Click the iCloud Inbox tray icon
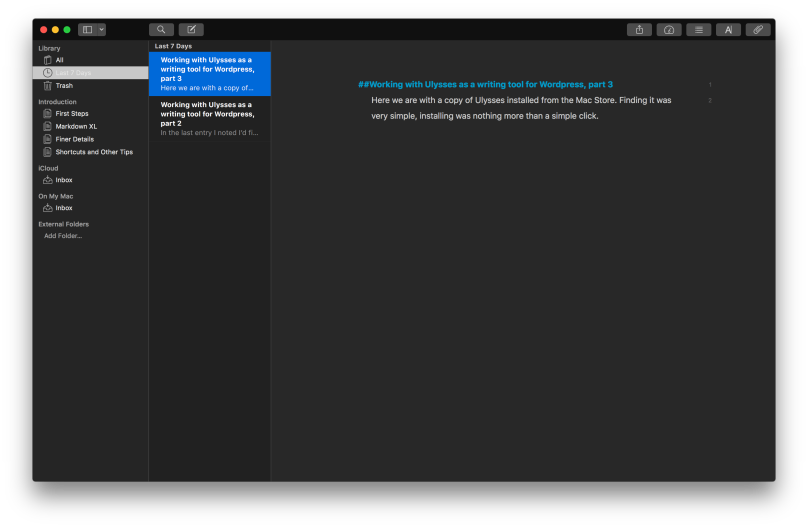Image resolution: width=808 pixels, height=528 pixels. point(47,180)
